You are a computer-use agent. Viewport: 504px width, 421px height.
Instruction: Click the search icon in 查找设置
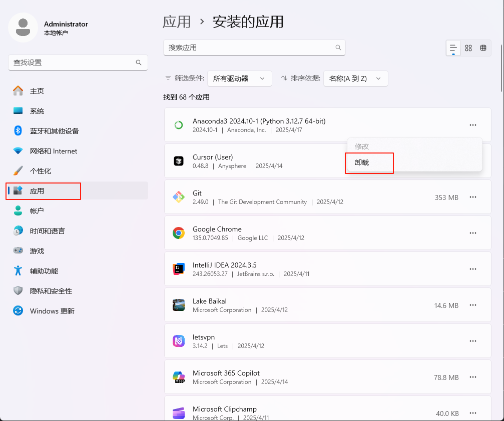pos(139,62)
